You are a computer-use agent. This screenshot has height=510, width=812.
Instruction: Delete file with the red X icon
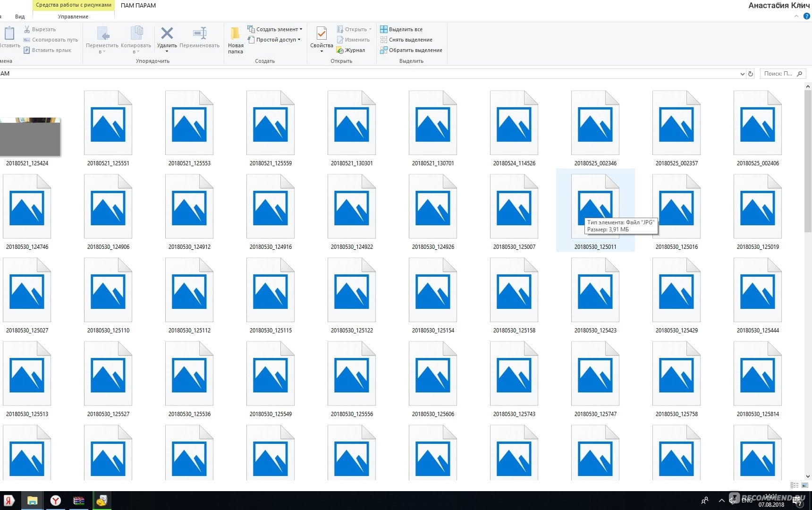click(x=167, y=33)
